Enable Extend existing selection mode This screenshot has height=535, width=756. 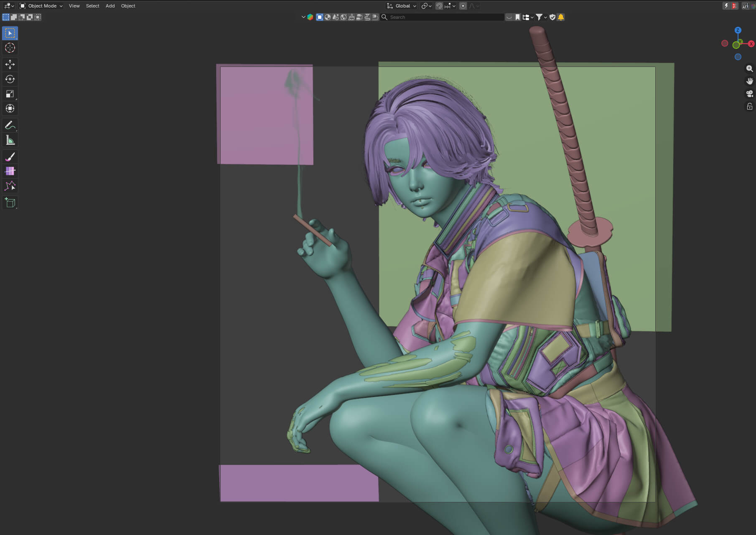pos(14,17)
